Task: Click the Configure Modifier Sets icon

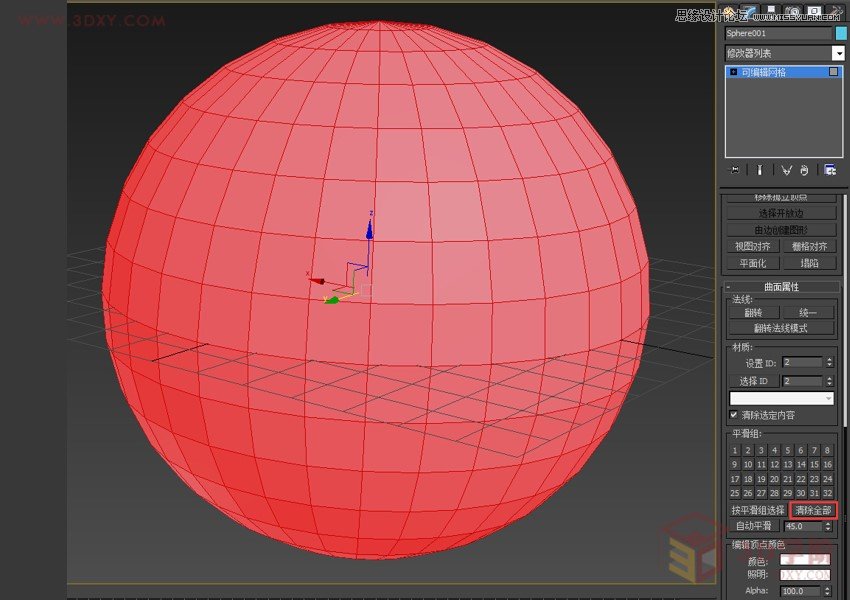Action: 828,168
